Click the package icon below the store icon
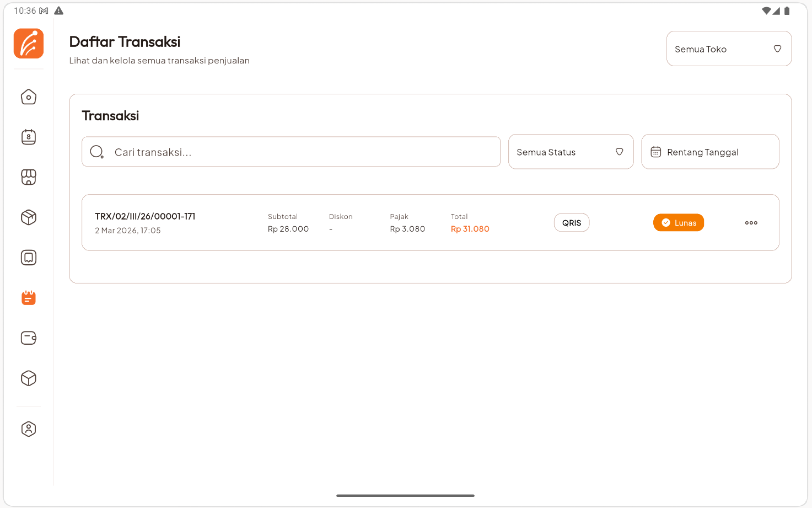Image resolution: width=812 pixels, height=508 pixels. (28, 217)
